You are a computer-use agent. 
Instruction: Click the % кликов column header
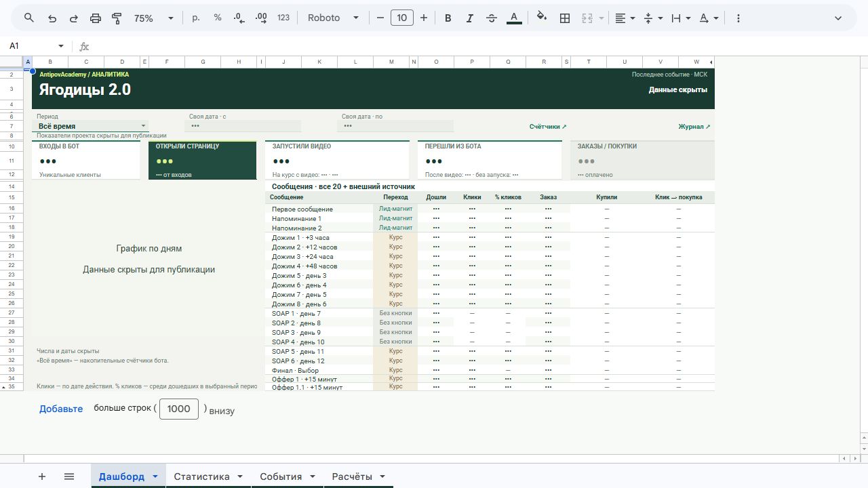click(x=508, y=197)
